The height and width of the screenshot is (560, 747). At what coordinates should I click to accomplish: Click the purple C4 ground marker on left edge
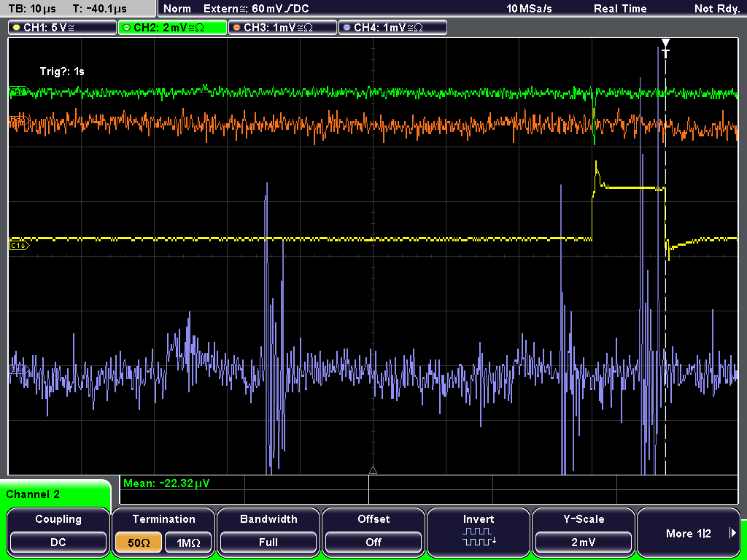click(19, 369)
